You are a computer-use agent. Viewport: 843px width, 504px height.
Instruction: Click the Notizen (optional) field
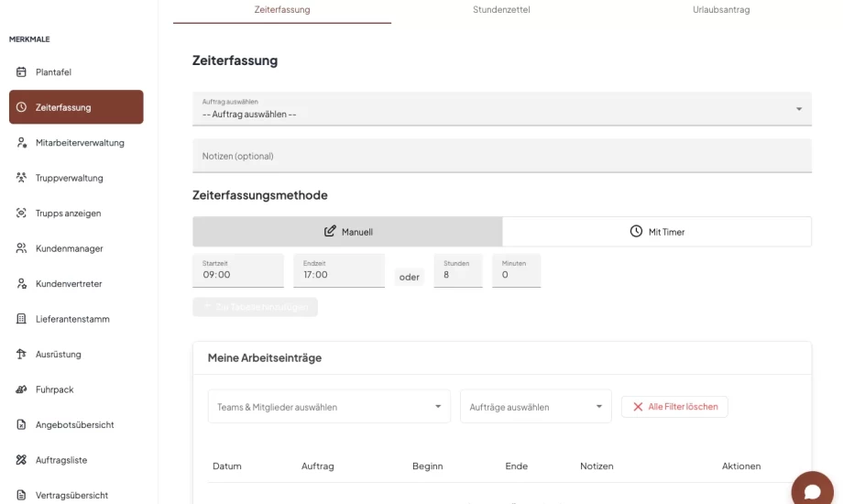click(502, 156)
